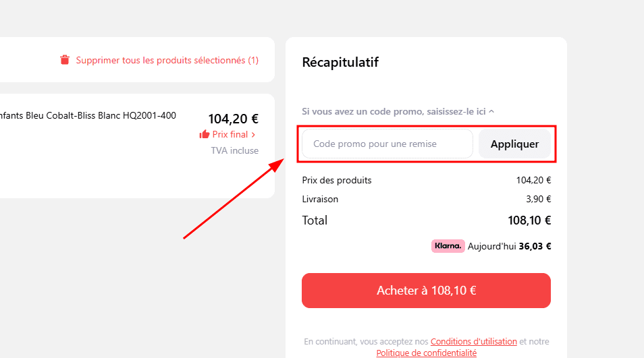This screenshot has height=358, width=644.
Task: Click the red trash can icon
Action: click(65, 60)
